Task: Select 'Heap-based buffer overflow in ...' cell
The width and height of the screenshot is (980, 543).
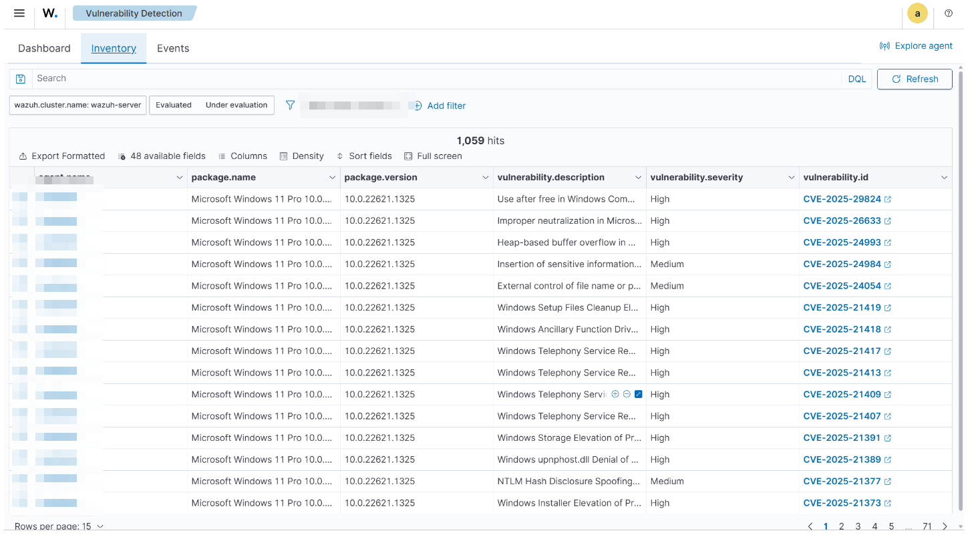Action: pos(570,242)
